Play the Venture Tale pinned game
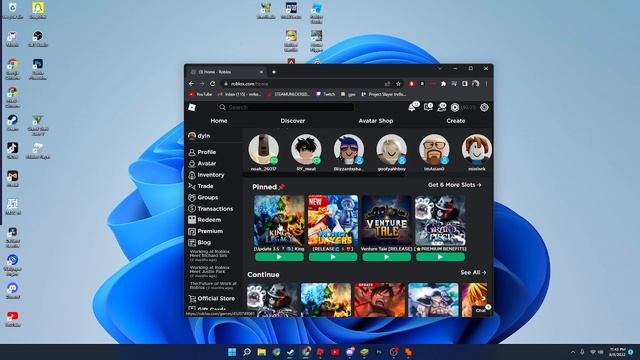 point(387,257)
